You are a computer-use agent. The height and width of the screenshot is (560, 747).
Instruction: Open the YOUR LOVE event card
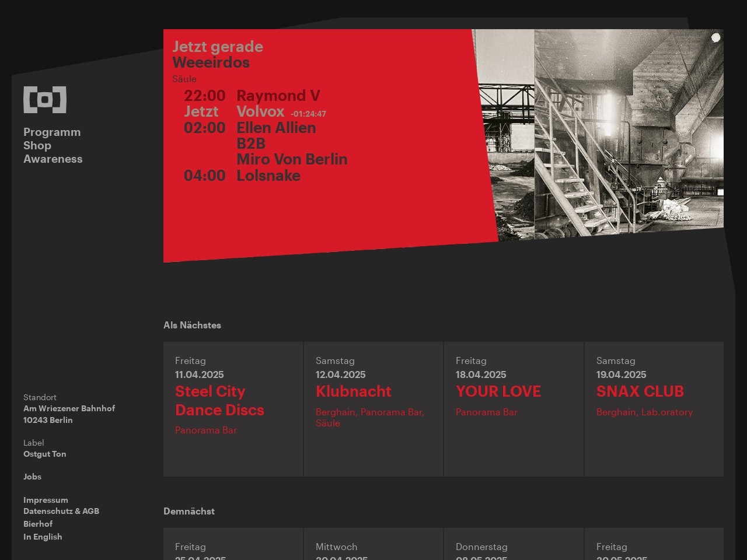(x=514, y=409)
